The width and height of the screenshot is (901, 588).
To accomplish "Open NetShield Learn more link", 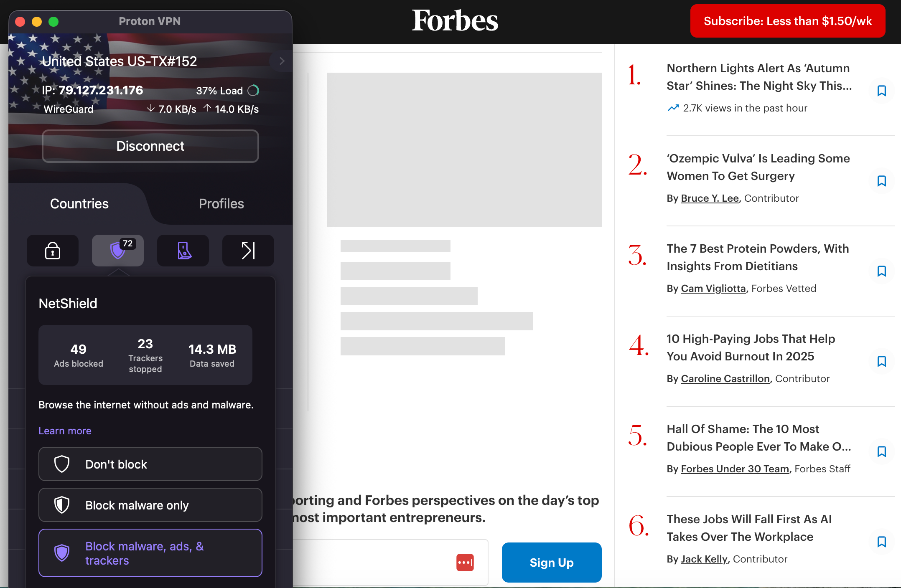I will point(65,431).
